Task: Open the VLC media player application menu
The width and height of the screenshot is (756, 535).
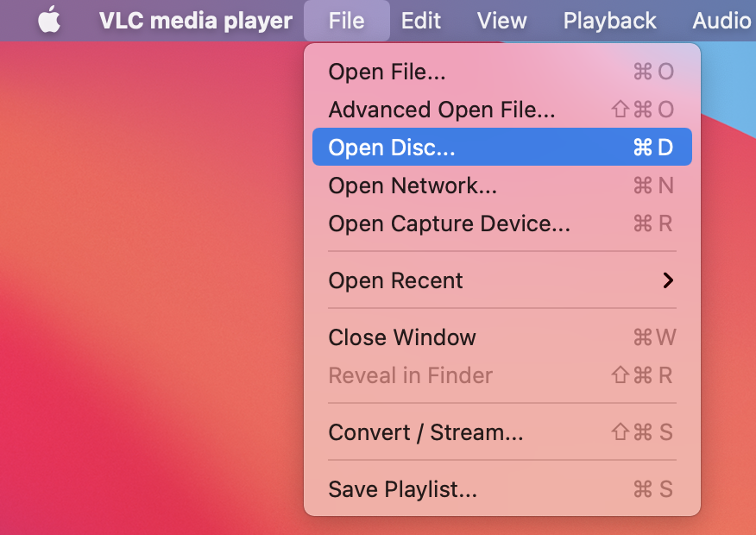Action: pos(194,20)
